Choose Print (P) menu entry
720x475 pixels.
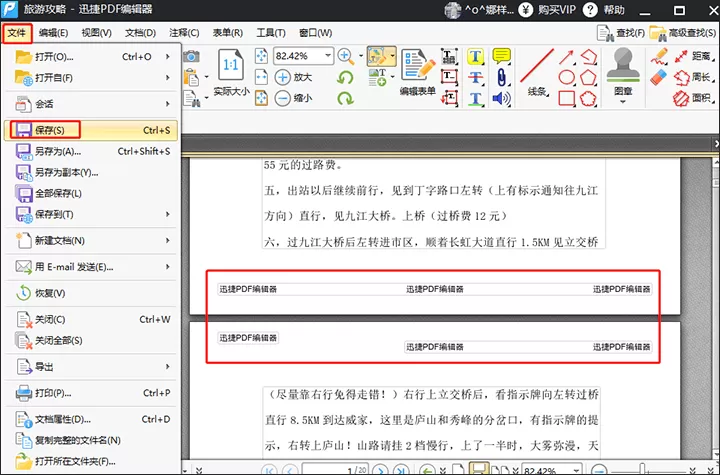[90, 393]
